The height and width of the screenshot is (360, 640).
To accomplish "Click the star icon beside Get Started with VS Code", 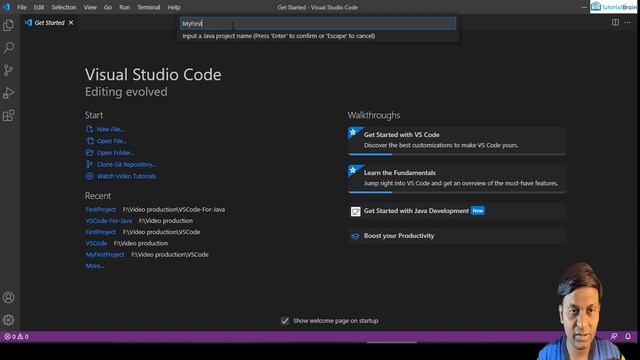I will click(353, 132).
